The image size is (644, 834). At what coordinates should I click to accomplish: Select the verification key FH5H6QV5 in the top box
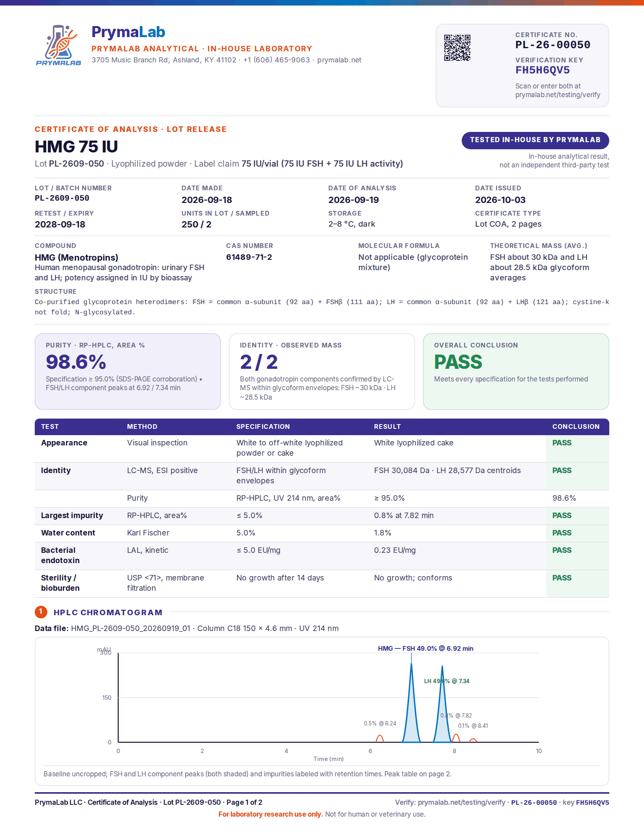coord(542,70)
